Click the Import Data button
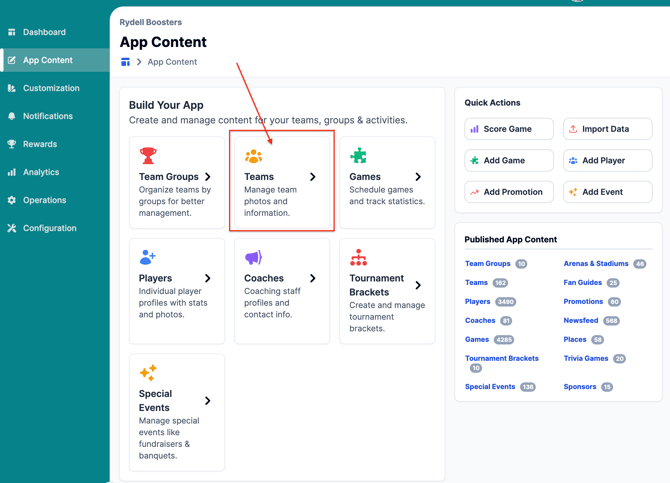670x483 pixels. coord(608,129)
